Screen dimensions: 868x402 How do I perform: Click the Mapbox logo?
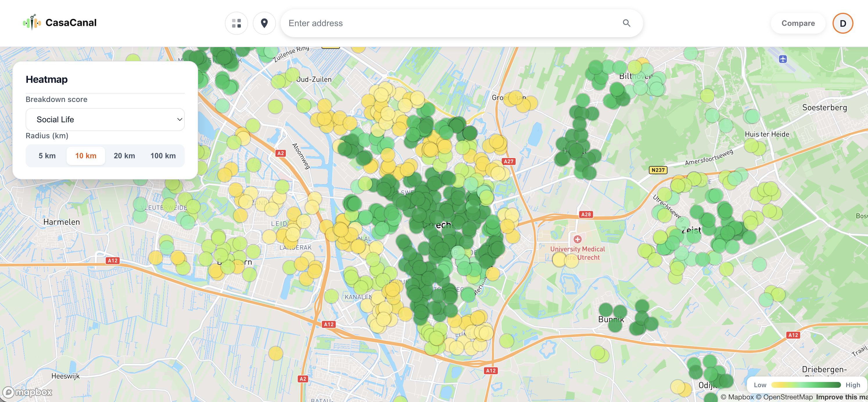coord(28,392)
